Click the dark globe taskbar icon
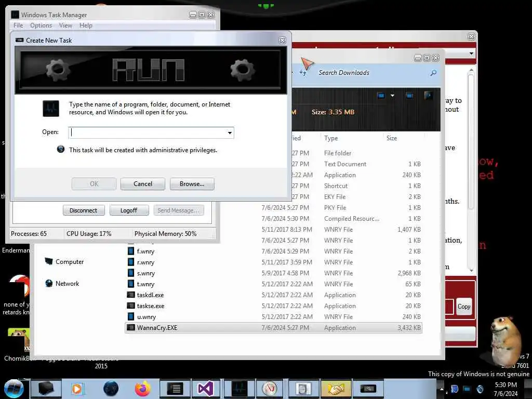The width and height of the screenshot is (532, 399). tap(111, 389)
